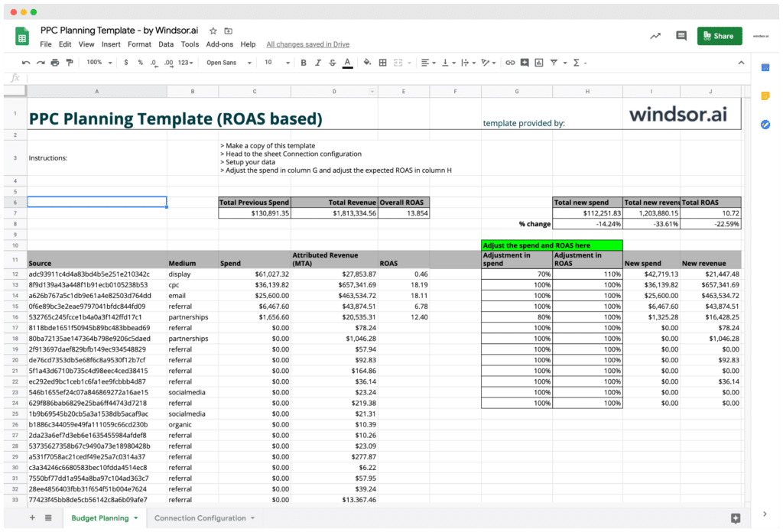Expand the side panel chevron

click(x=765, y=514)
